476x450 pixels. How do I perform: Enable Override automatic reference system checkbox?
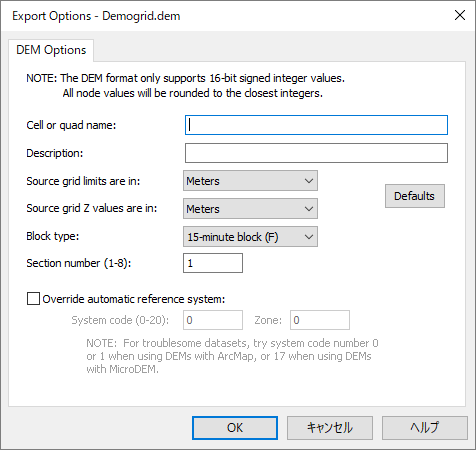(33, 299)
